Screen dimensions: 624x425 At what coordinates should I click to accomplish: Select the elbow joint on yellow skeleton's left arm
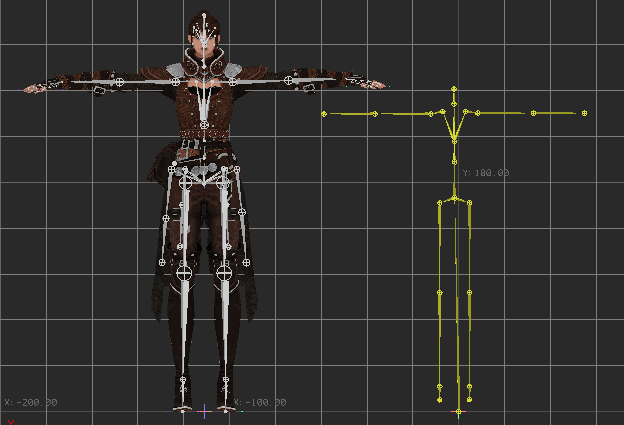pos(375,114)
